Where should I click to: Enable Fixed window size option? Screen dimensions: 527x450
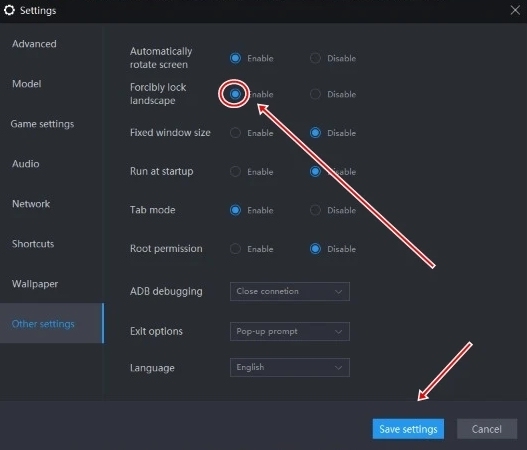(x=235, y=133)
